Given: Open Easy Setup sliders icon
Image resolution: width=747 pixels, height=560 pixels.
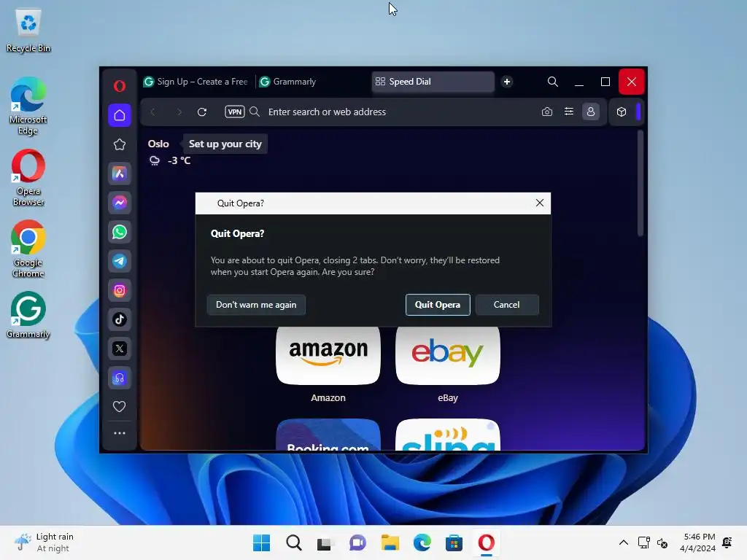Looking at the screenshot, I should point(569,112).
